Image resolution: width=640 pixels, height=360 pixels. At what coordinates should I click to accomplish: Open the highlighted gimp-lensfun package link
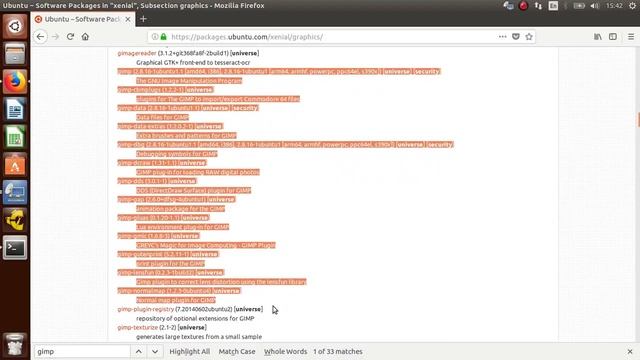[x=135, y=272]
